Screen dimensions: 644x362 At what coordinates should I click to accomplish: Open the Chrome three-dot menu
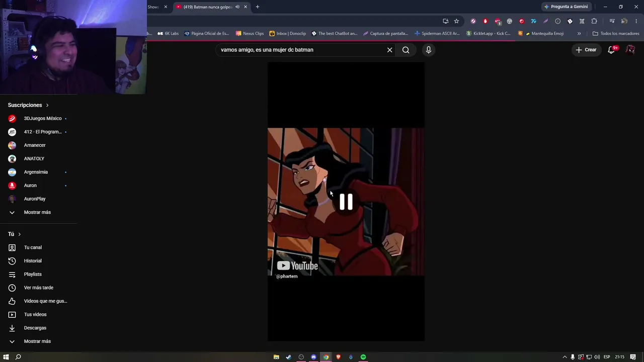click(x=636, y=21)
